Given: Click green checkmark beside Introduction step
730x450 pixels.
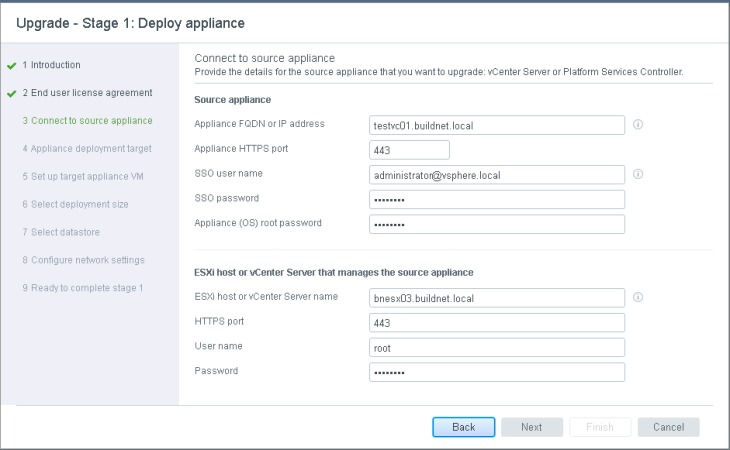Looking at the screenshot, I should tap(11, 65).
